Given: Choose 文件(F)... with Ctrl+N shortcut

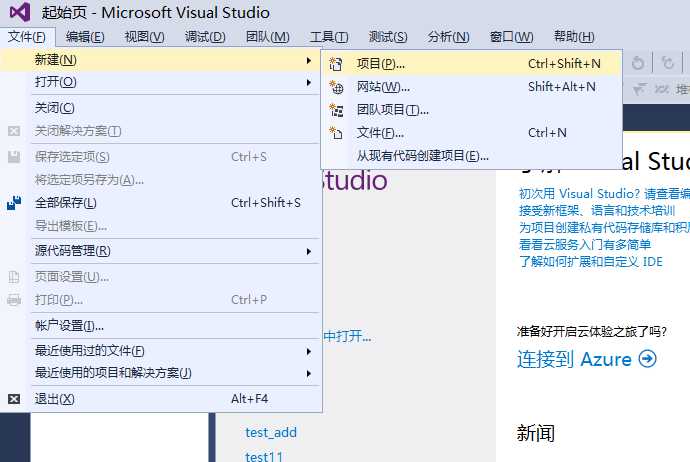Looking at the screenshot, I should pyautogui.click(x=472, y=132).
